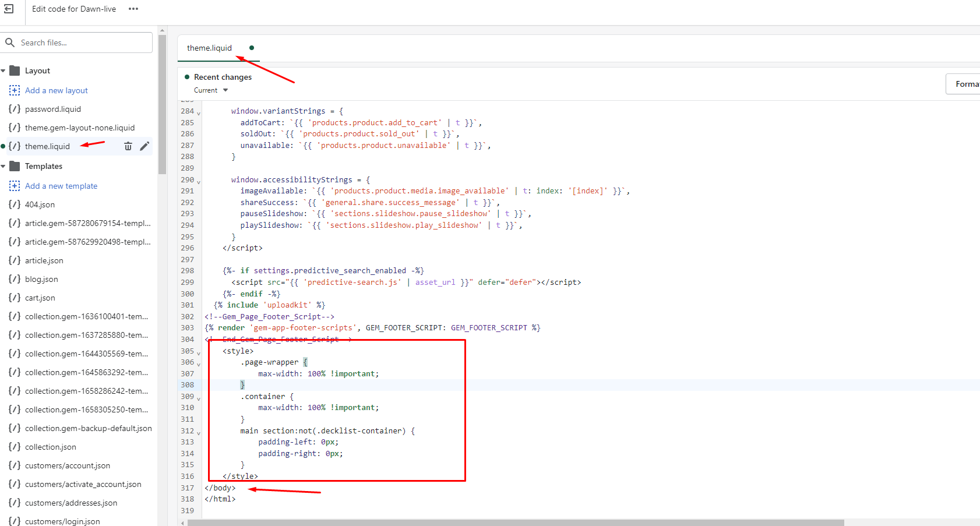Click the exit editor back icon
This screenshot has width=980, height=526.
(x=9, y=9)
